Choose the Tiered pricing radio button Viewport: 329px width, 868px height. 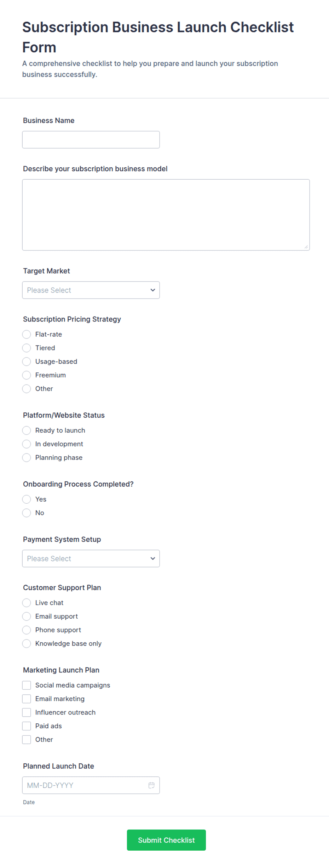[x=27, y=348]
